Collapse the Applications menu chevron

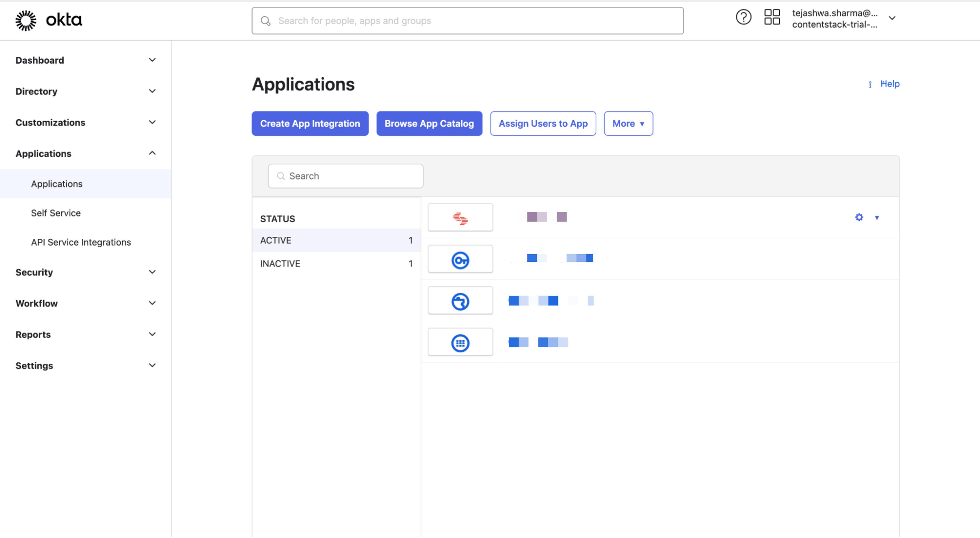coord(152,153)
